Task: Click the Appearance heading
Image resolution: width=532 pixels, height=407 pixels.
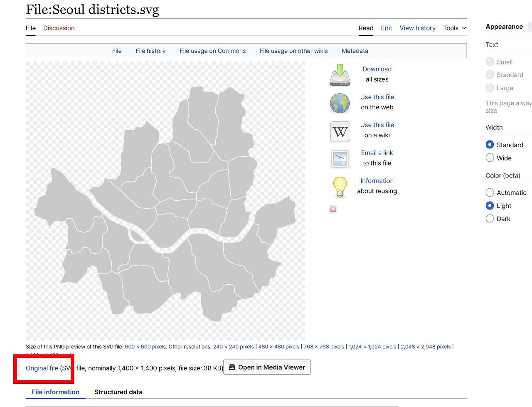Action: point(504,27)
